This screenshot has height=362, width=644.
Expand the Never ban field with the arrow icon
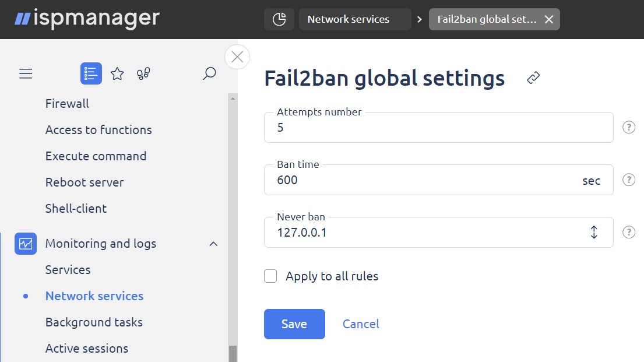pyautogui.click(x=594, y=232)
